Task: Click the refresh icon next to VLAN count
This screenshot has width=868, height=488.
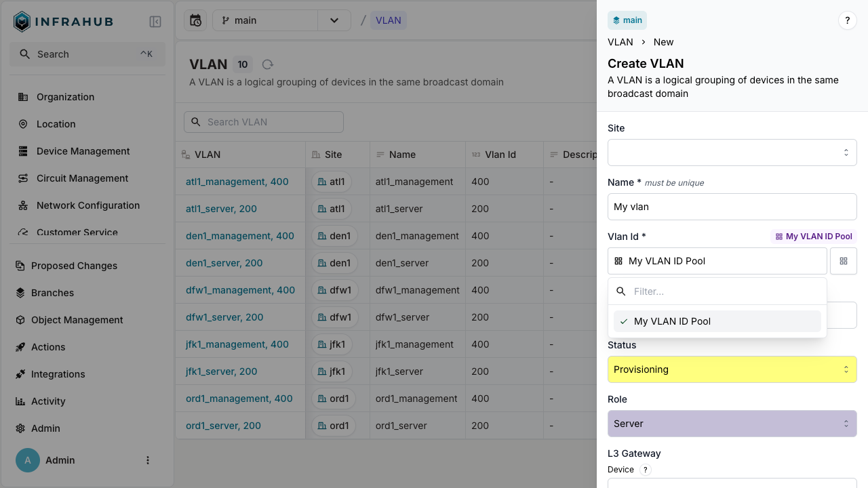Action: pyautogui.click(x=268, y=64)
